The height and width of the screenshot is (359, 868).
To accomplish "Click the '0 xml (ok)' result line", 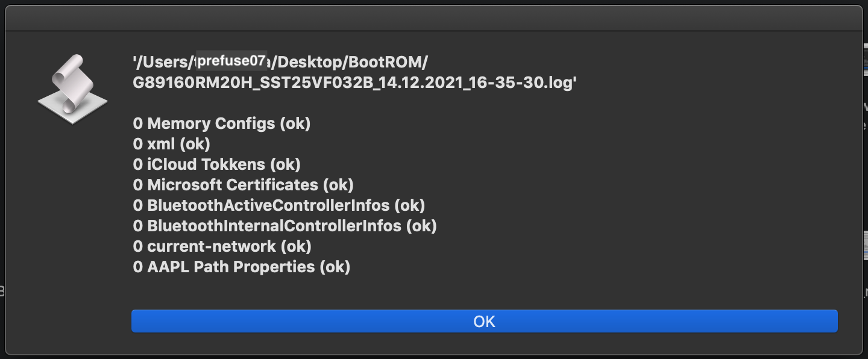I will pos(171,144).
